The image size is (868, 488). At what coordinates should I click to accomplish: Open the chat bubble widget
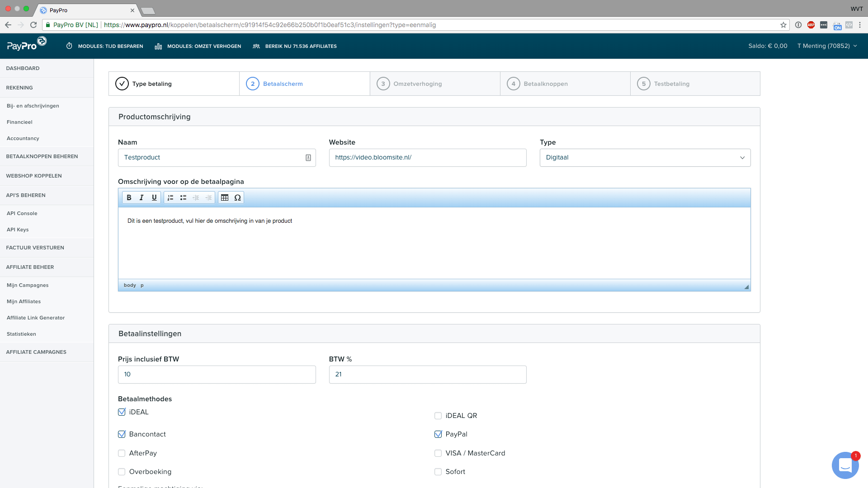(x=845, y=465)
